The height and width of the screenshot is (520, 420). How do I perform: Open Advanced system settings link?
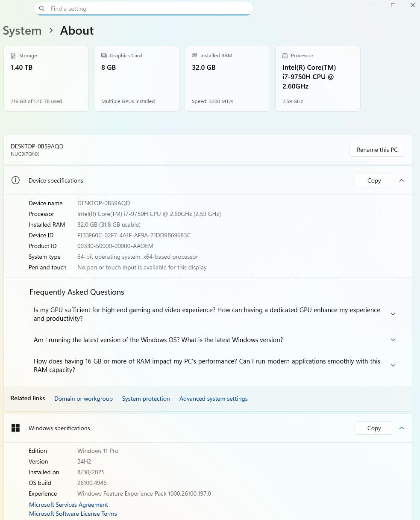coord(213,399)
